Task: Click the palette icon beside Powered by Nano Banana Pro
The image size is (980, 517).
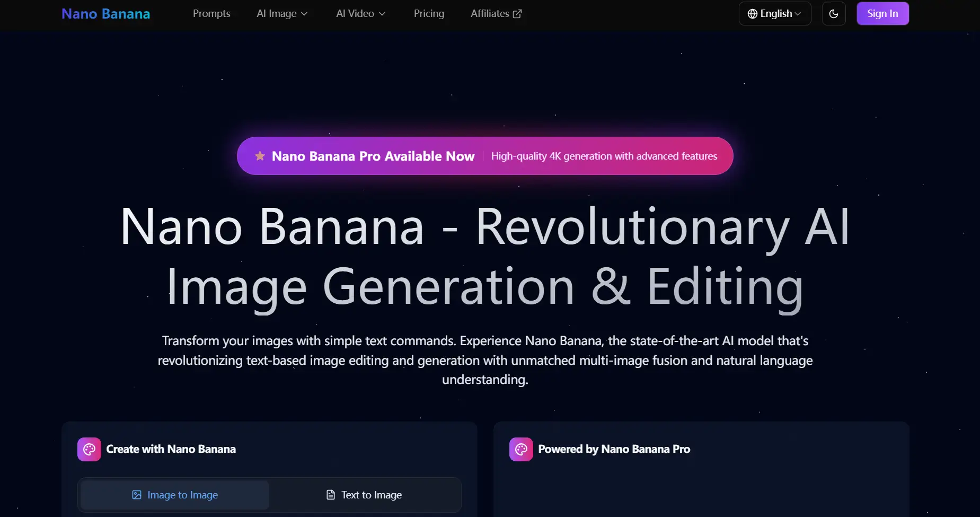Action: coord(520,449)
